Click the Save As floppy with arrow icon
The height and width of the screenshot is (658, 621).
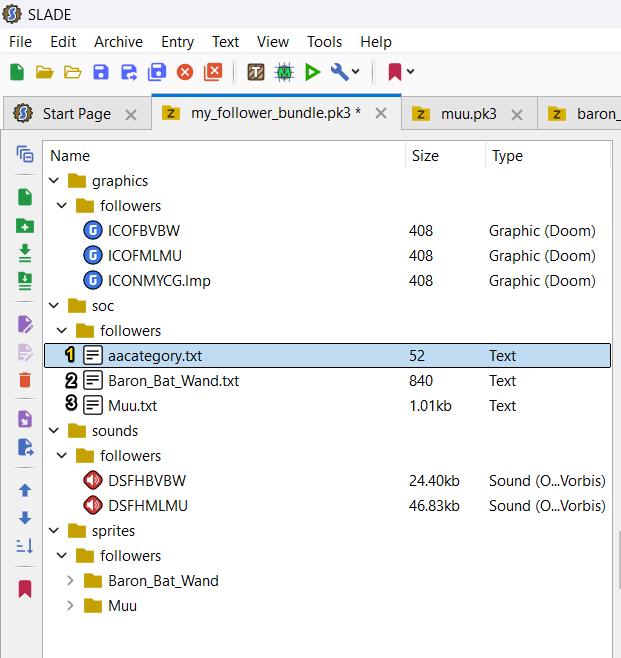[129, 72]
